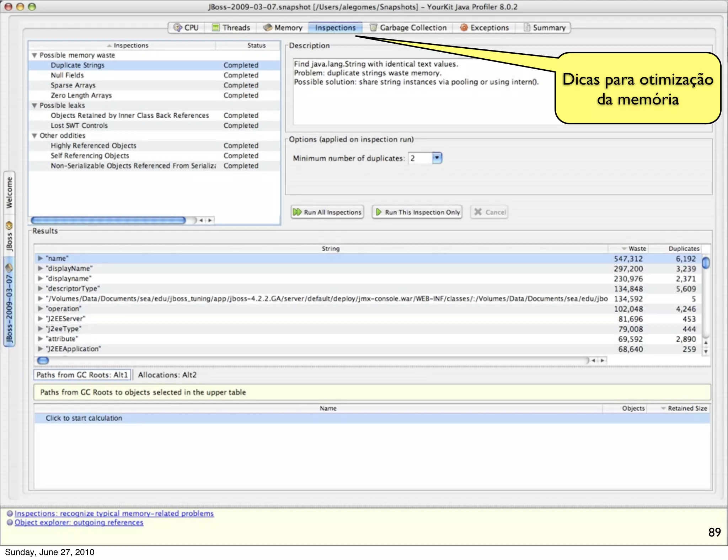Collapse the Possible memory waste group
This screenshot has width=728, height=560.
pos(34,55)
